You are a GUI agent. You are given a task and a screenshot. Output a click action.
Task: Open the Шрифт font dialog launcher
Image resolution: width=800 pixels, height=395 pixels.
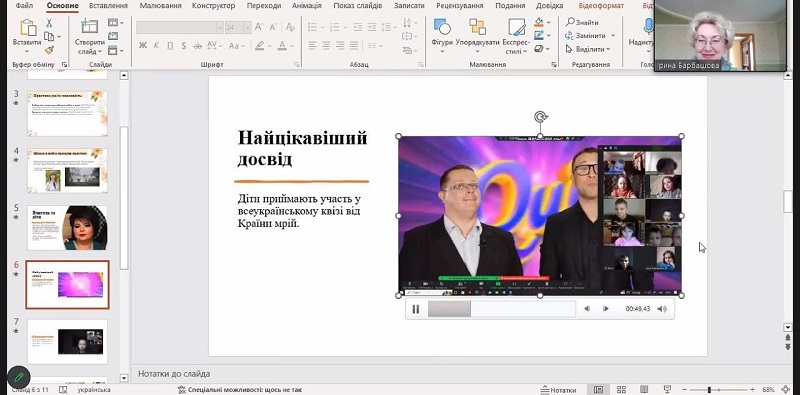tap(296, 64)
